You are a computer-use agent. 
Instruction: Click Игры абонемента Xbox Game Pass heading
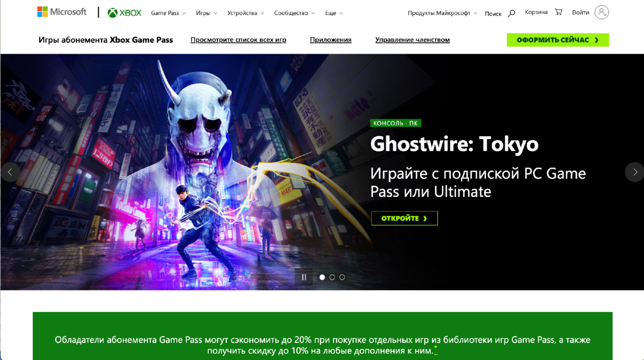click(x=106, y=40)
